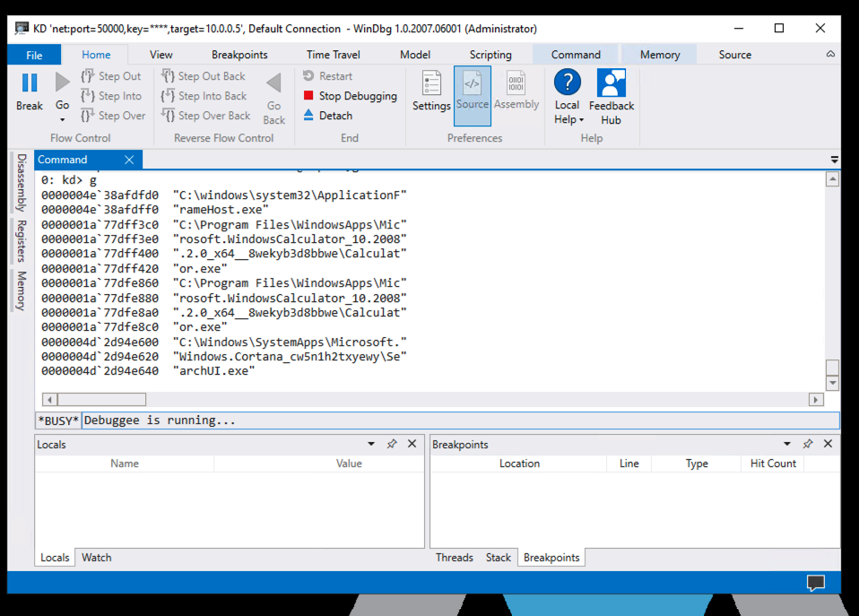Switch to the Watch tab
The image size is (859, 616).
pos(97,558)
